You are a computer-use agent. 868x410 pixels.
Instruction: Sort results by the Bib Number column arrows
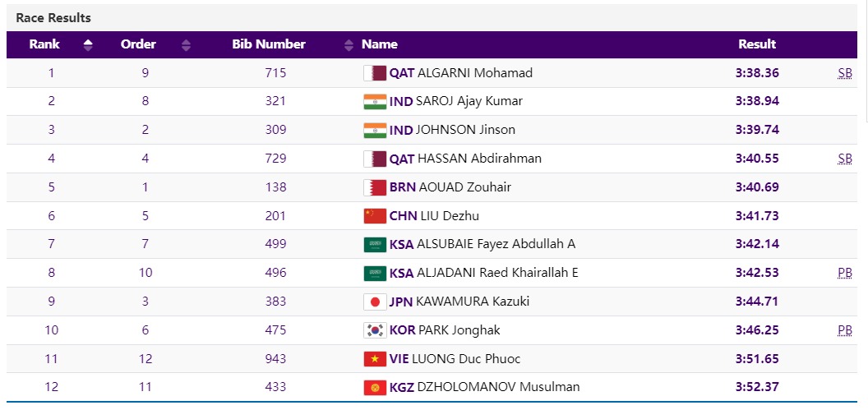click(349, 45)
